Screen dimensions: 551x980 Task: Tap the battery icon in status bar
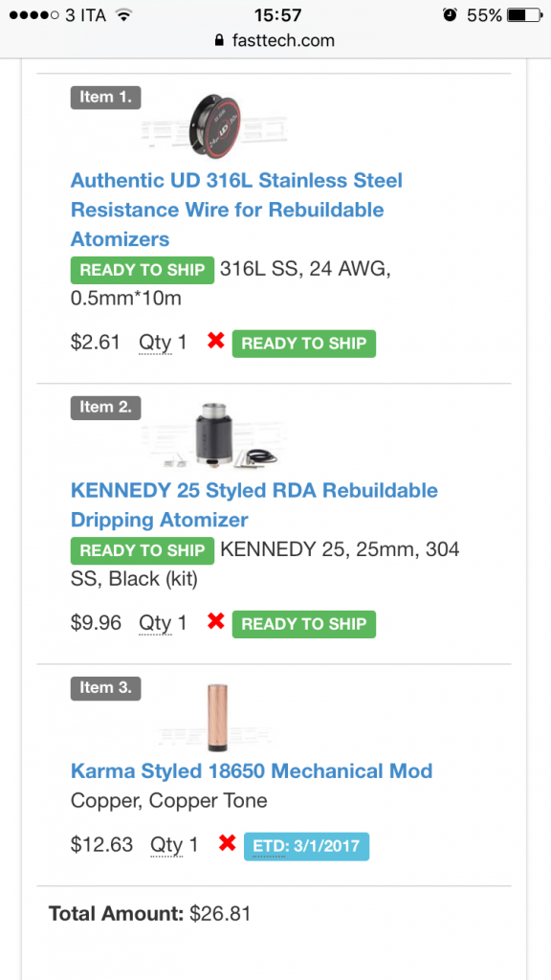click(x=522, y=15)
